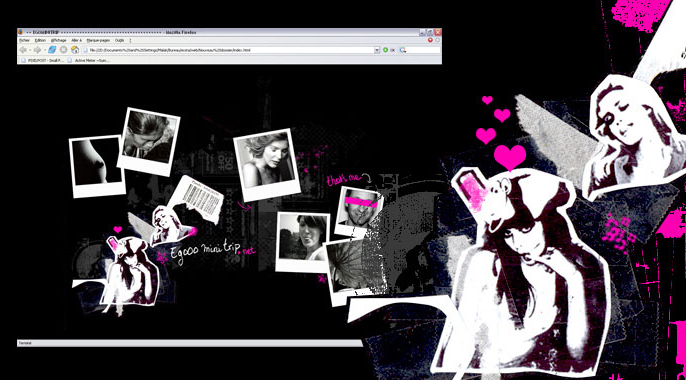
Task: Open the Marque-pages menu
Action: (x=98, y=40)
